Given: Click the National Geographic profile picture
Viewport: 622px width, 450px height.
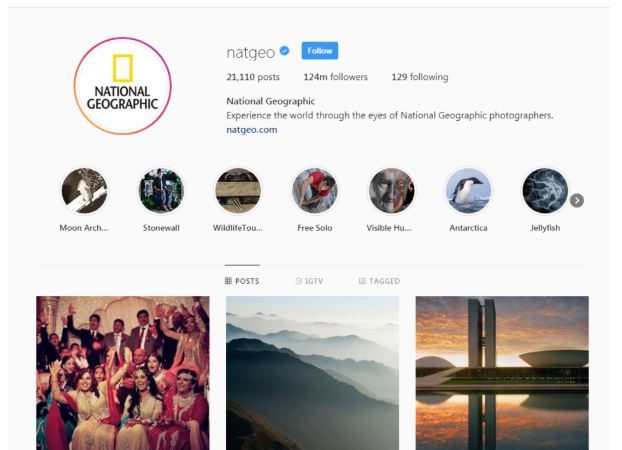Looking at the screenshot, I should 123,86.
